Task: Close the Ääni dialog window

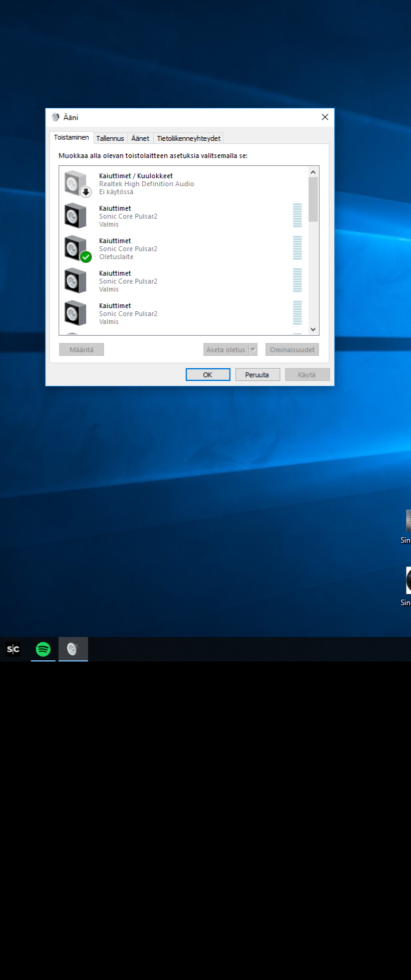Action: (325, 118)
